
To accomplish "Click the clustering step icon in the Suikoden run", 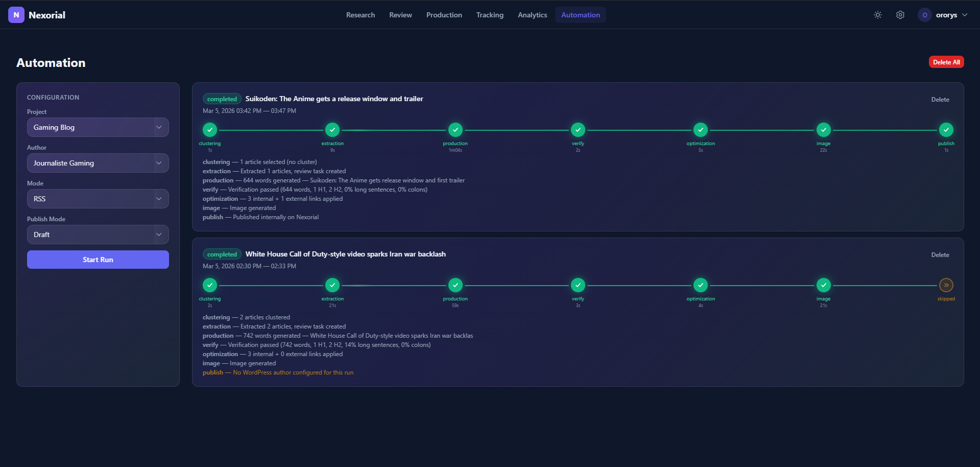I will (x=209, y=129).
